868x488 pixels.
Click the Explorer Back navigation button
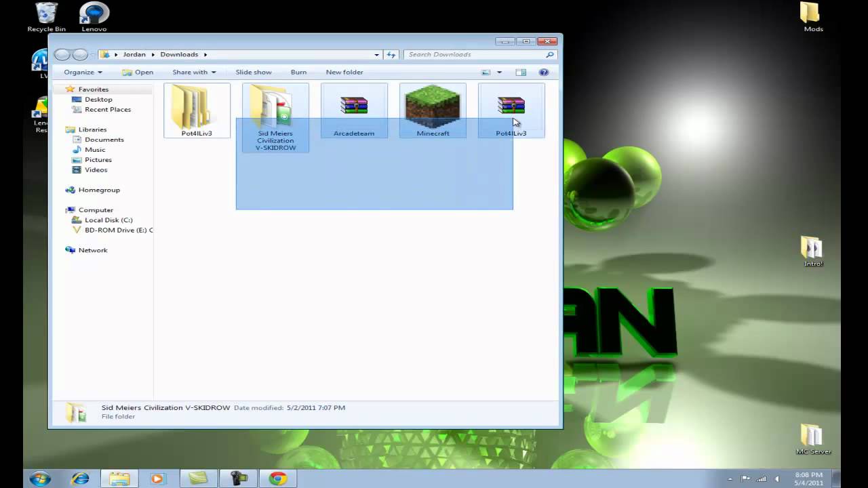pyautogui.click(x=62, y=54)
